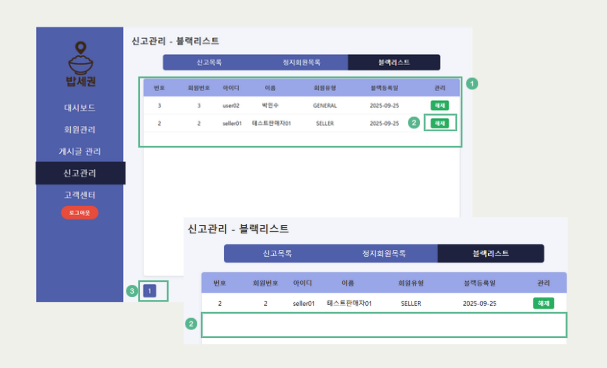Click 블랙등록일 header in enlarged inset panel

coord(479,283)
